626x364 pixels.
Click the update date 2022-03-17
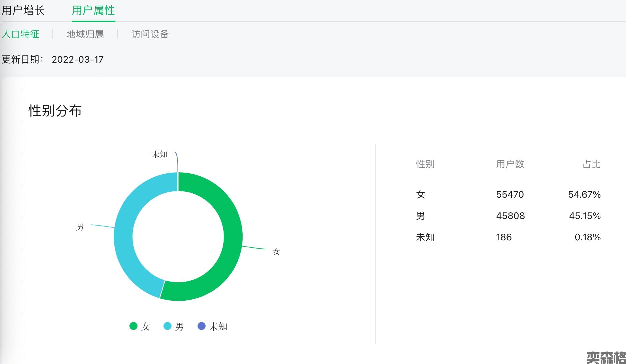point(77,59)
